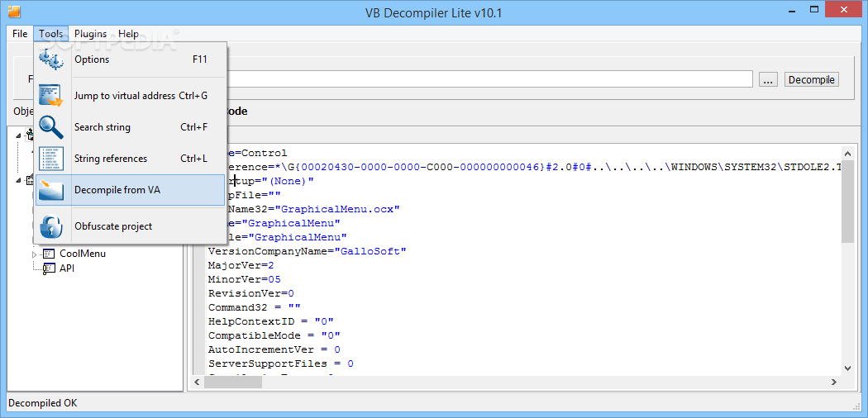Select the CoolMenu tree item
Viewport: 868px width, 418px height.
tap(83, 254)
